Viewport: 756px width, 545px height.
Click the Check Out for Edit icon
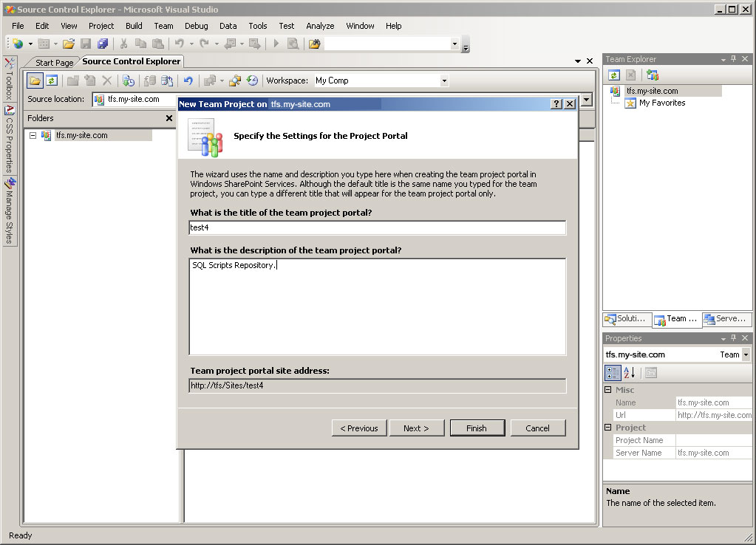pos(150,80)
